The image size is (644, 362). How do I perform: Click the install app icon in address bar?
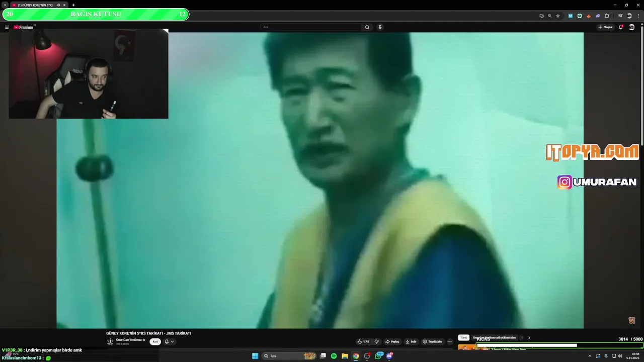pyautogui.click(x=542, y=16)
